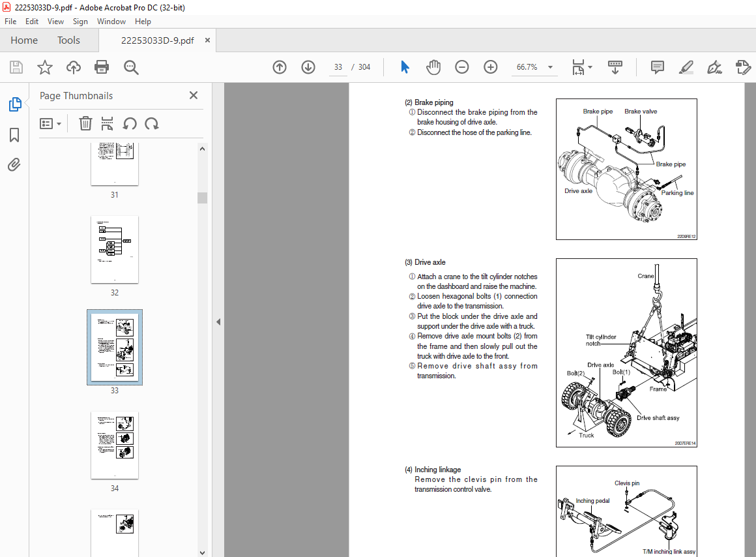Click the thumbnail scrollbar down arrow
The width and height of the screenshot is (756, 557).
tap(203, 552)
